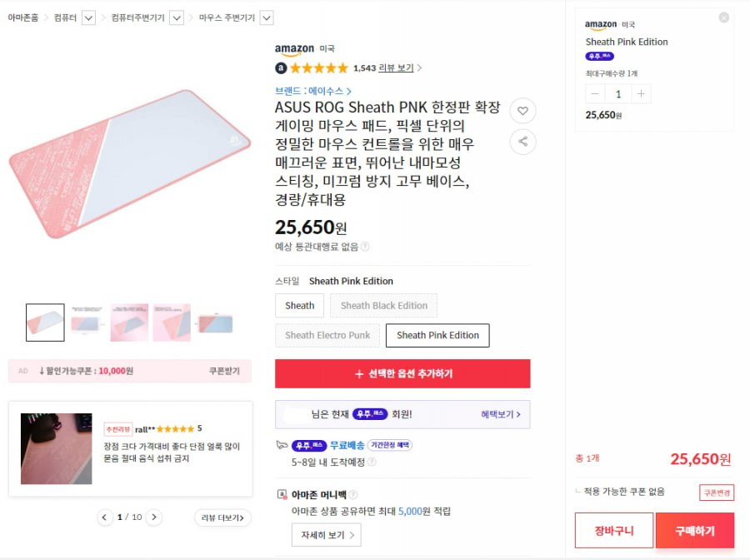Select the Sheath style option
This screenshot has width=750, height=560.
(299, 306)
